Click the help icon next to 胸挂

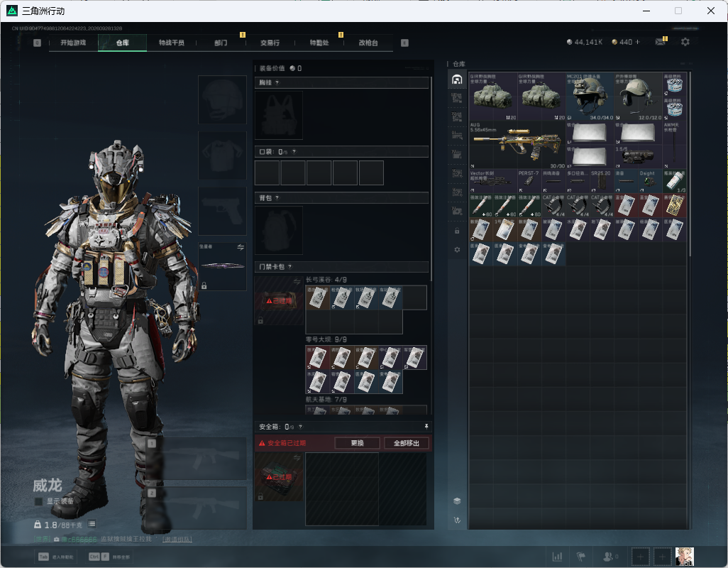277,82
